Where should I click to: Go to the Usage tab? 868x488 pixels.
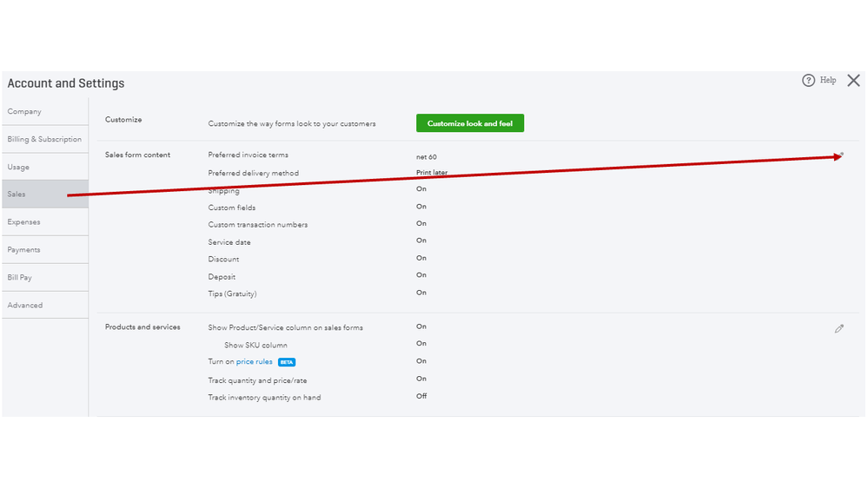point(18,168)
